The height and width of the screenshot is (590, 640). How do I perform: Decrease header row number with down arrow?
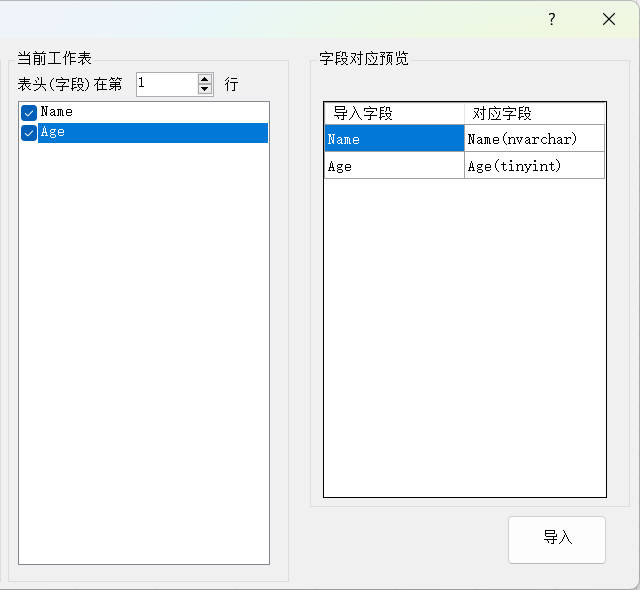click(x=205, y=90)
